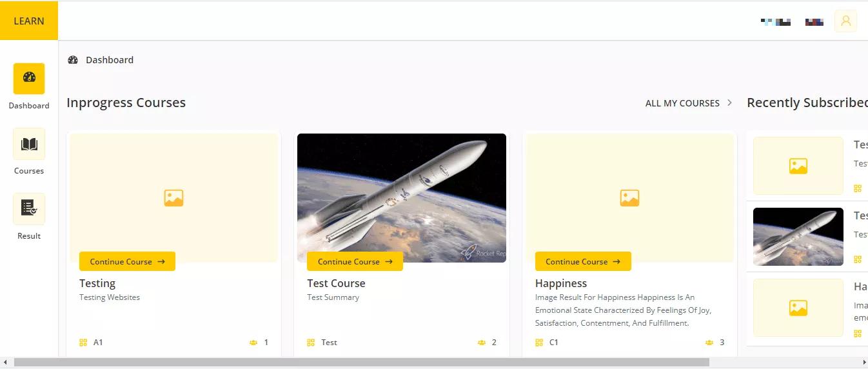Click the A1 category grid icon
This screenshot has height=369, width=868.
coord(83,343)
